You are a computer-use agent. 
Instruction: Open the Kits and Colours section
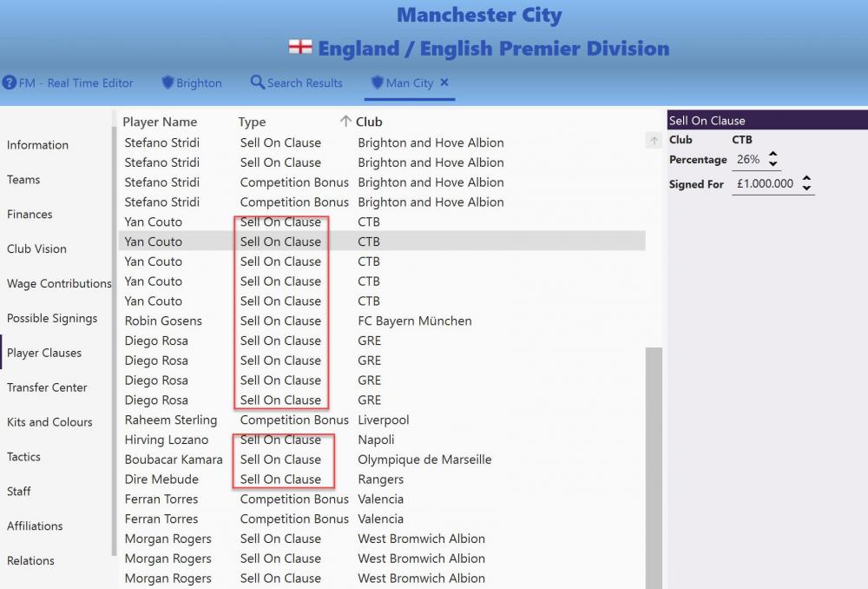coord(49,421)
